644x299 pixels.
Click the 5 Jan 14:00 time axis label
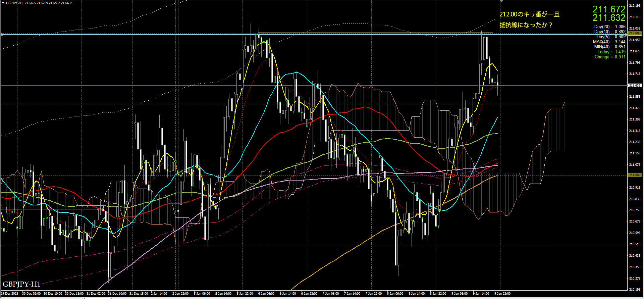[223, 294]
